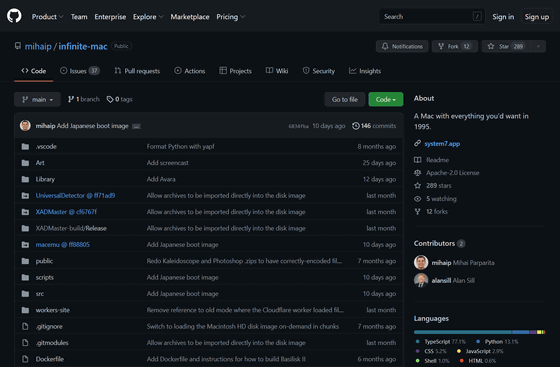Open Marketplace link
Viewport: 560px width, 367px height.
[x=190, y=17]
